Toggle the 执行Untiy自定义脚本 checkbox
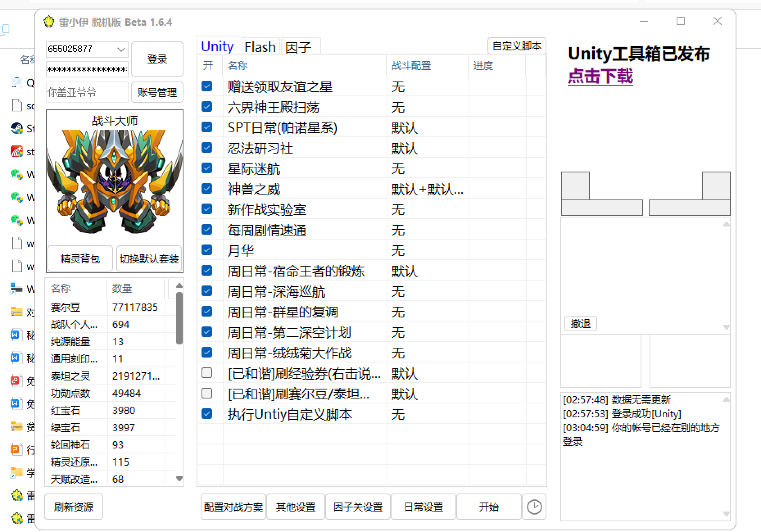The image size is (761, 532). [x=207, y=414]
